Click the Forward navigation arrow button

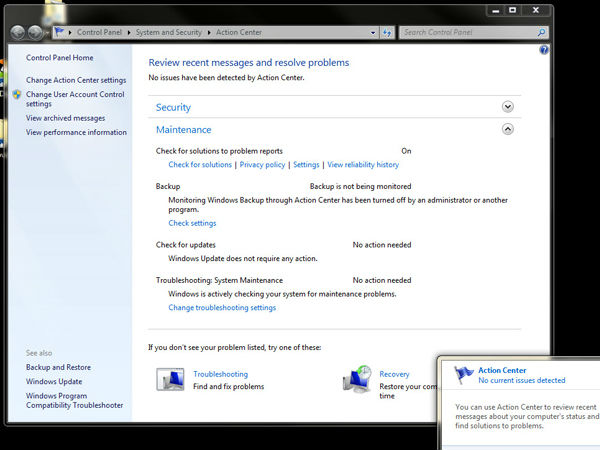[x=36, y=32]
